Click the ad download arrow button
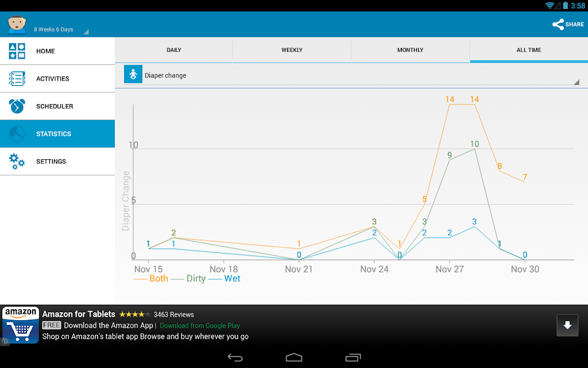The height and width of the screenshot is (368, 588). [567, 325]
